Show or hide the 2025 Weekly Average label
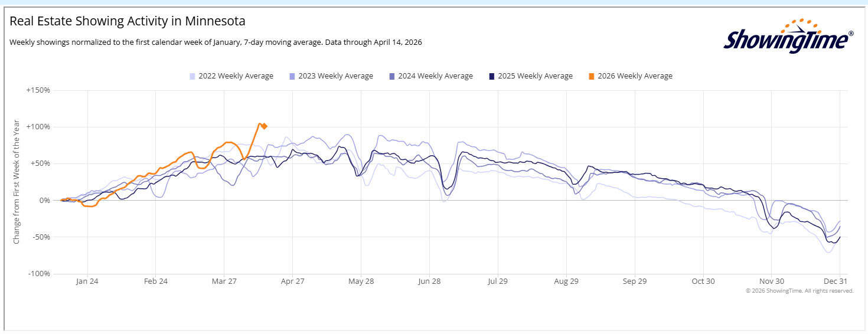Screen dimensions: 868x334 tap(535, 76)
